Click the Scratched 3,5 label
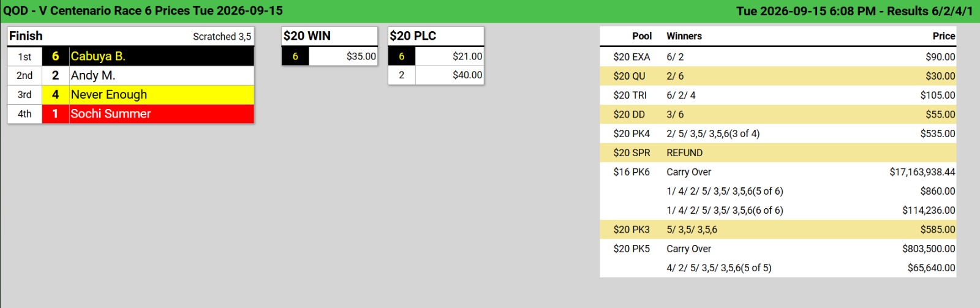980x308 pixels. 222,37
